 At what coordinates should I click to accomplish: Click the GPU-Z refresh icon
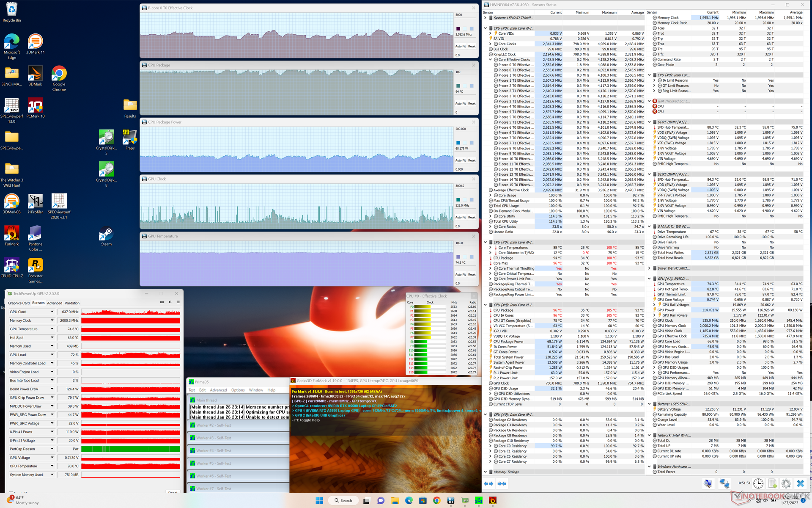click(170, 302)
